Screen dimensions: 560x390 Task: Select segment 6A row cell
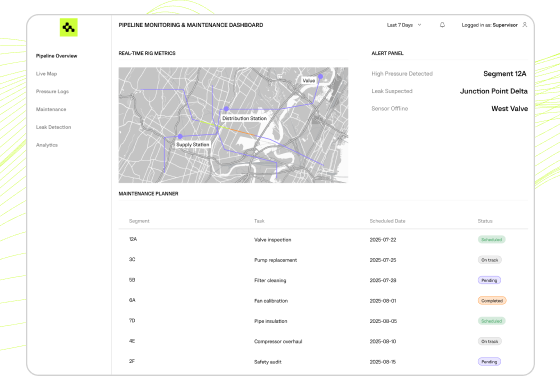click(132, 300)
